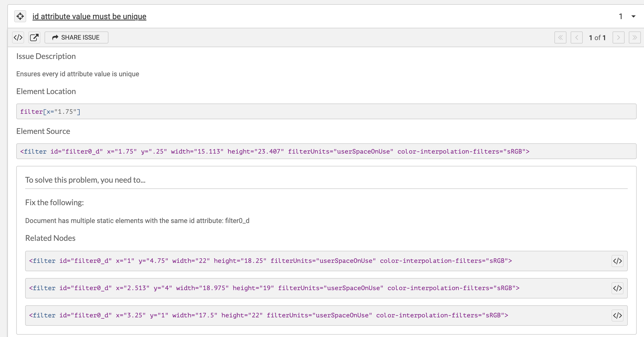
Task: View code of related node with x="3.25"
Action: 618,315
